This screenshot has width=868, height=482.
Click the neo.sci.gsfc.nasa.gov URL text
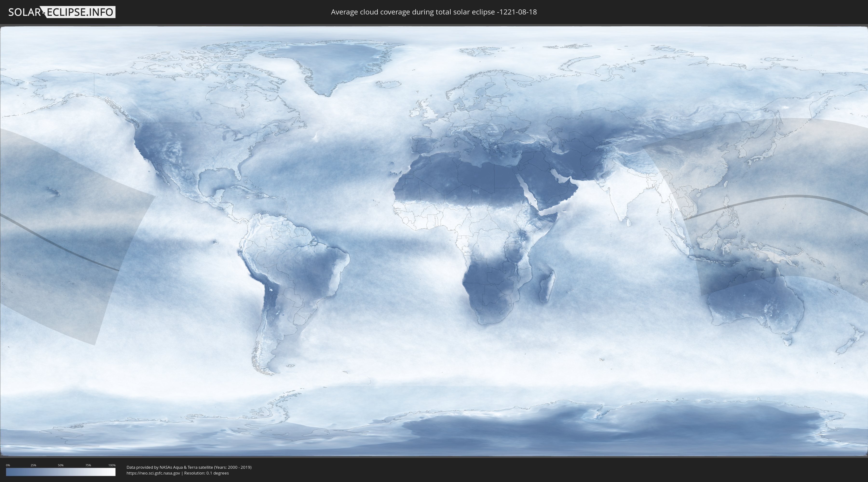point(153,473)
